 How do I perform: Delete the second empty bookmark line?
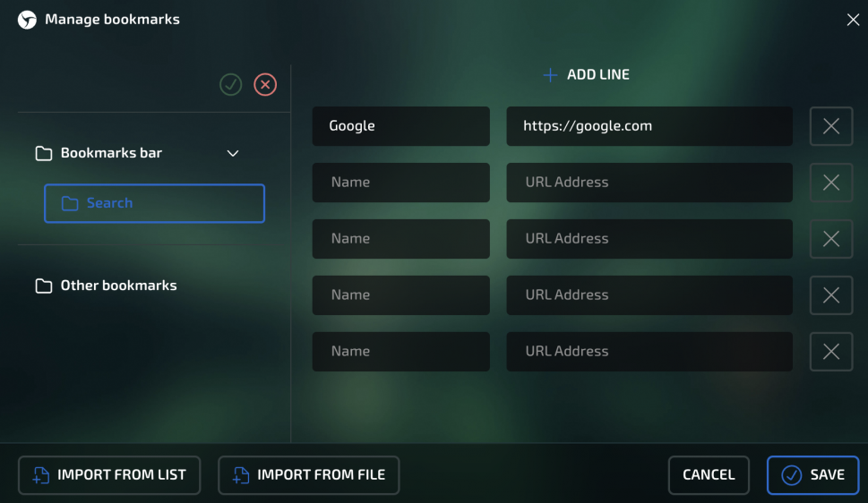pos(831,183)
